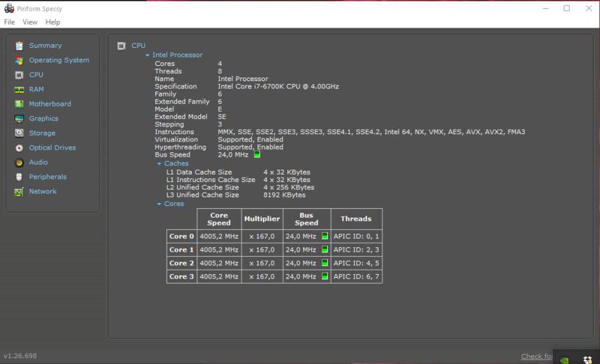Screen dimensions: 600x364
Task: Click the Virtualization Supported, Enabled value
Action: pyautogui.click(x=250, y=139)
